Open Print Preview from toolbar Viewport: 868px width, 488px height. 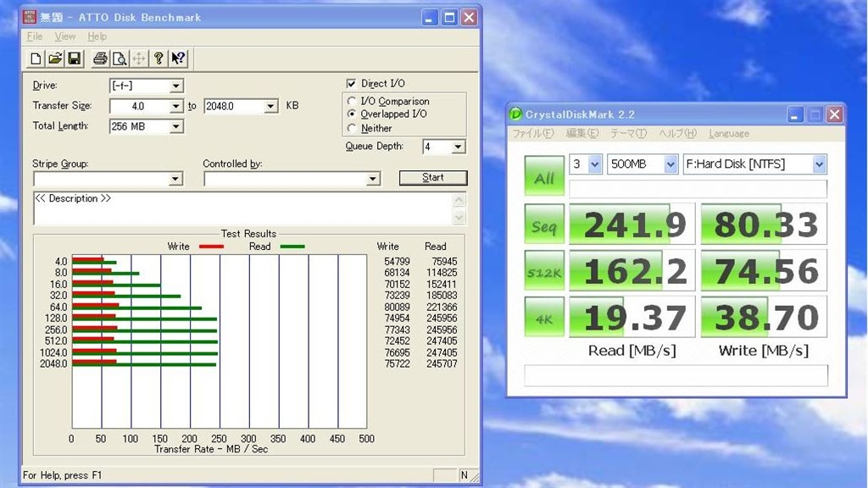[x=120, y=58]
